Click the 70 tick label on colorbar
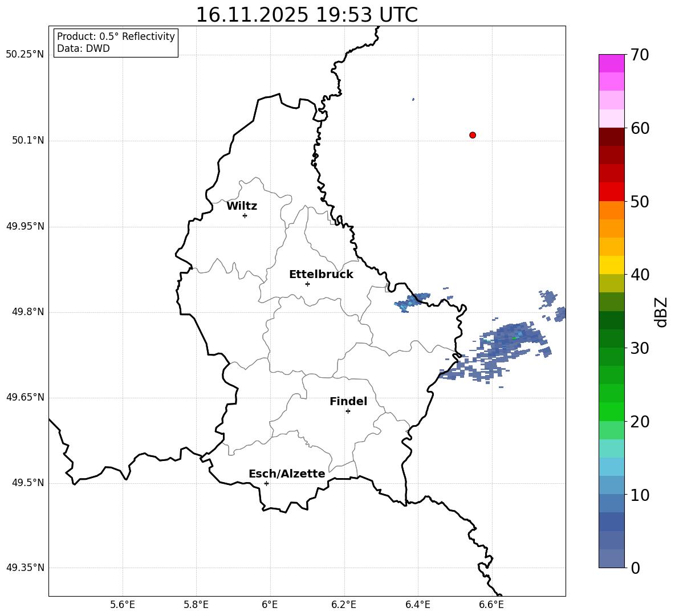 [640, 55]
